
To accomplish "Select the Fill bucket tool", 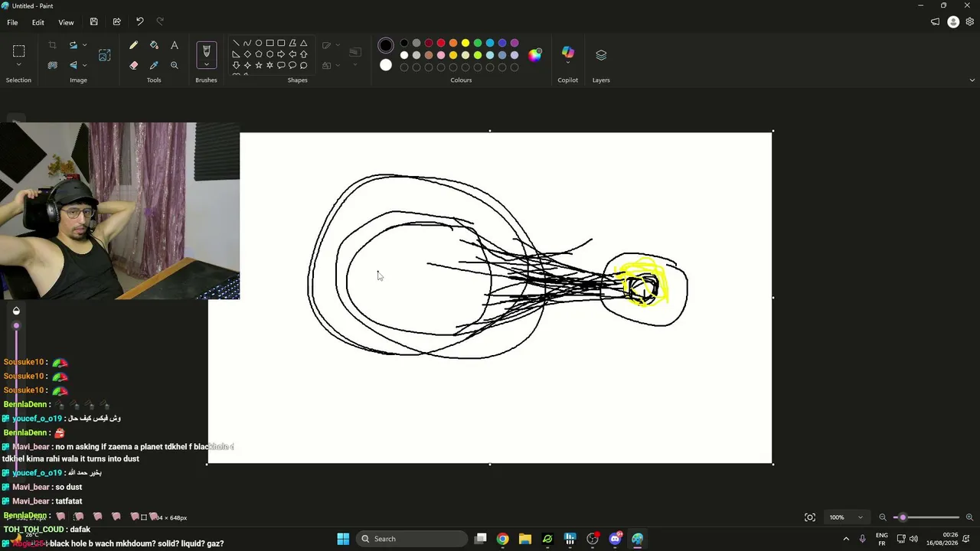I will [x=154, y=46].
